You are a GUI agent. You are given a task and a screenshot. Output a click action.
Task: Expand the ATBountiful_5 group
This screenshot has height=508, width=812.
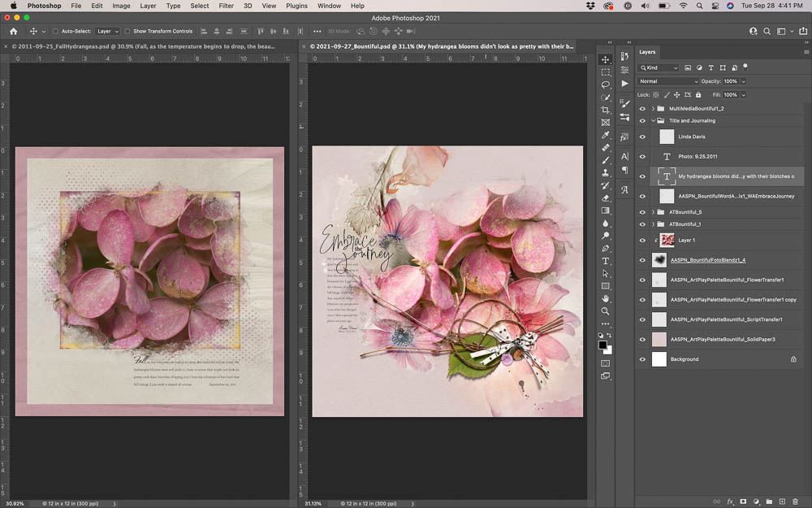pyautogui.click(x=653, y=212)
